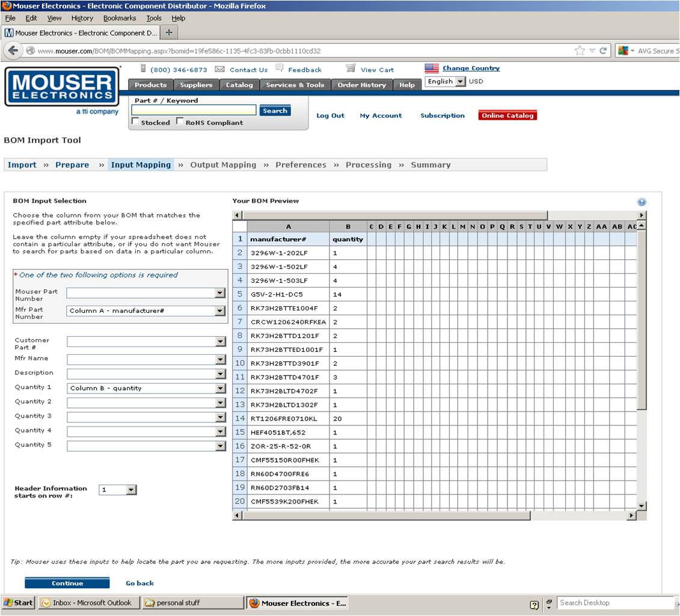Click the Go back link
The width and height of the screenshot is (680, 616).
coord(139,583)
